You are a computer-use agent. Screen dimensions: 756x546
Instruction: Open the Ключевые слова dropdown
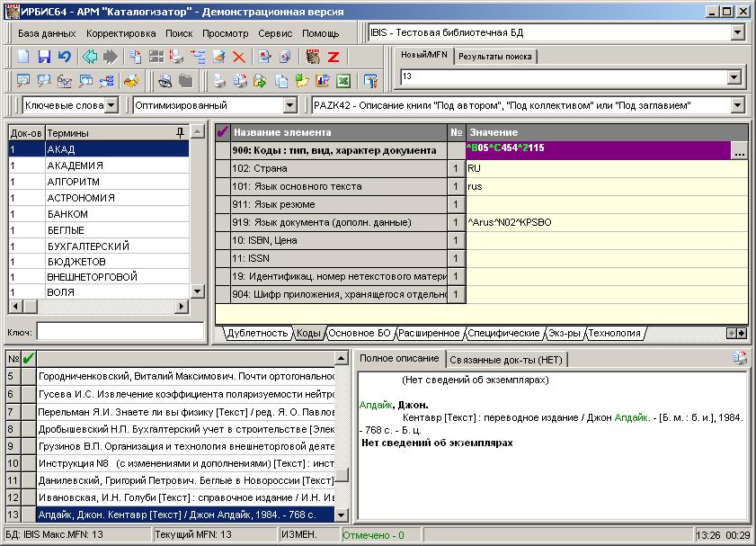click(x=111, y=105)
